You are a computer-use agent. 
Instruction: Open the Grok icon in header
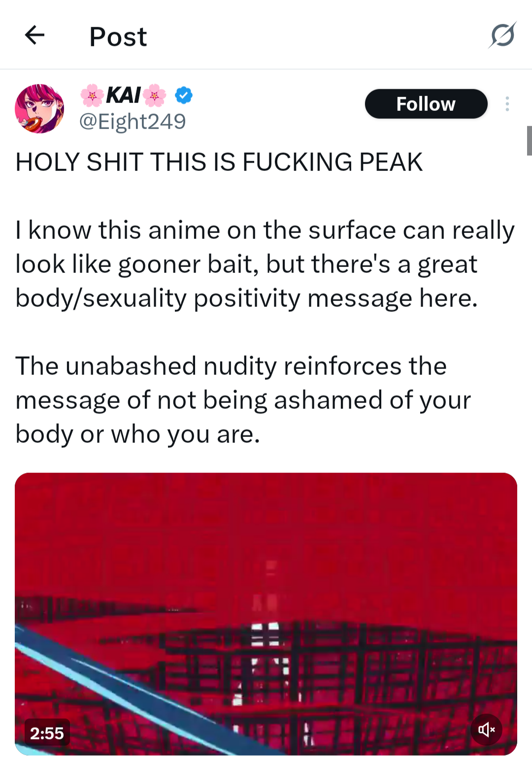pos(502,35)
